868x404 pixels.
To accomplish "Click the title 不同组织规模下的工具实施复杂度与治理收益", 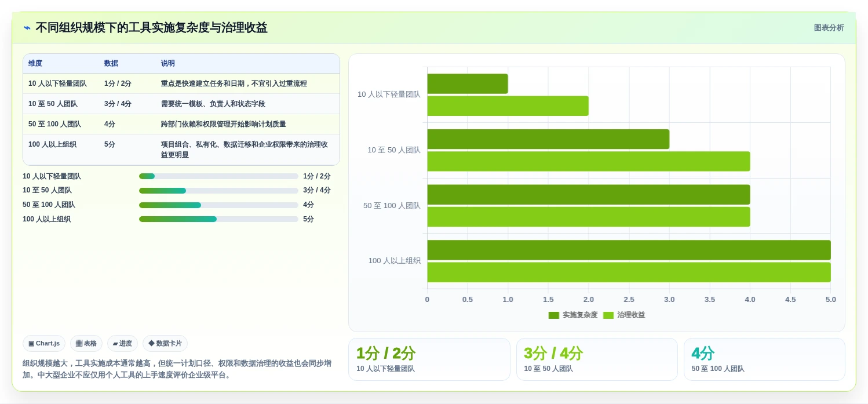I will pyautogui.click(x=151, y=28).
